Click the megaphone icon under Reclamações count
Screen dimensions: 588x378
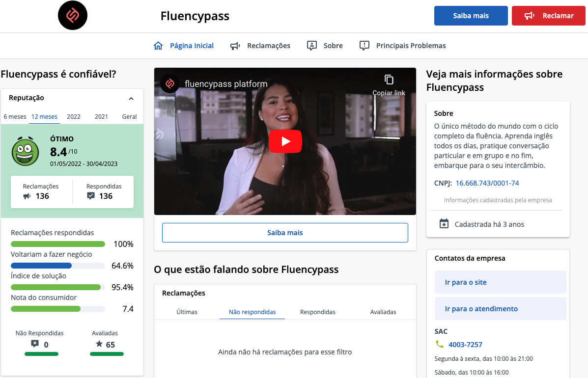pos(27,196)
